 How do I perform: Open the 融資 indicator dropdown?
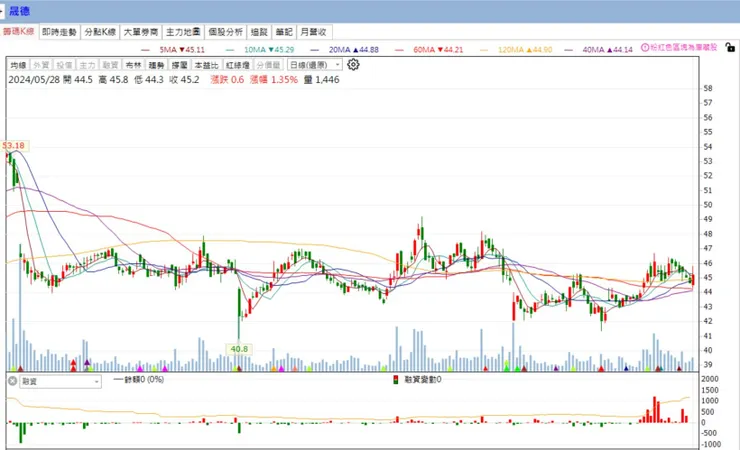click(x=60, y=381)
